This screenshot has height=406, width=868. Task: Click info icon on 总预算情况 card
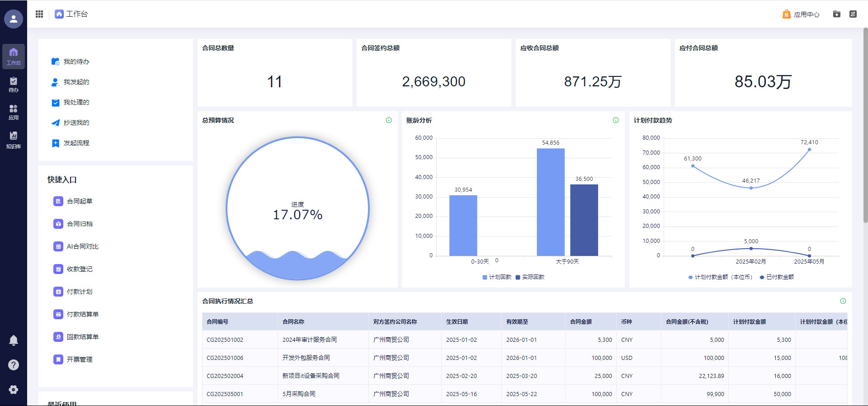click(388, 120)
